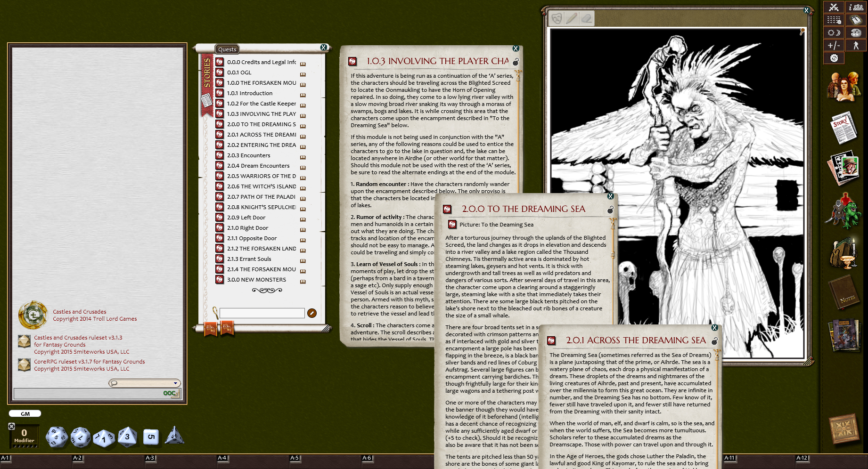Open the Combat Tracker with the crossed swords icon
Screen dimensions: 868x469
point(834,8)
